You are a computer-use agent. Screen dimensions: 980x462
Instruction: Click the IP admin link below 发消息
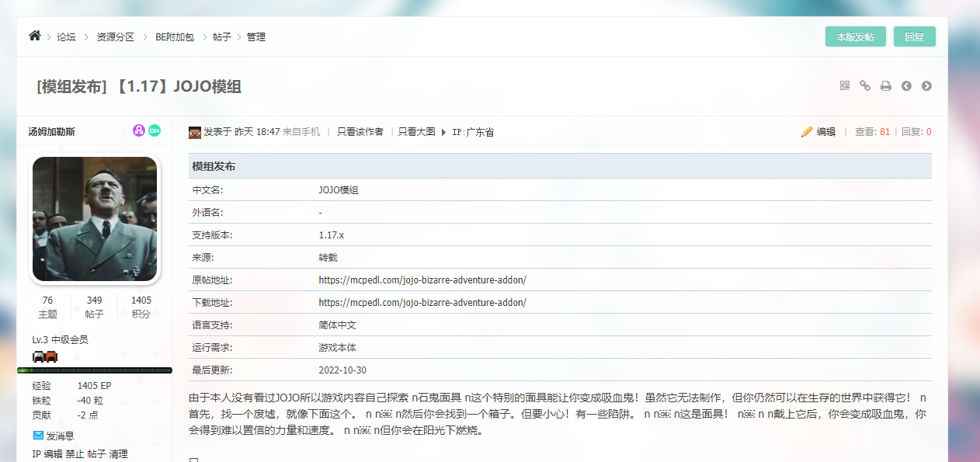tap(36, 454)
